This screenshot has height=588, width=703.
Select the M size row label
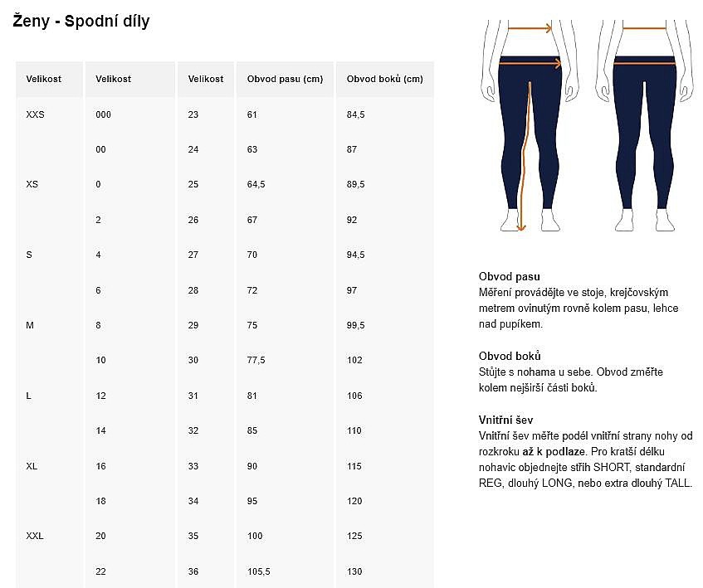30,326
